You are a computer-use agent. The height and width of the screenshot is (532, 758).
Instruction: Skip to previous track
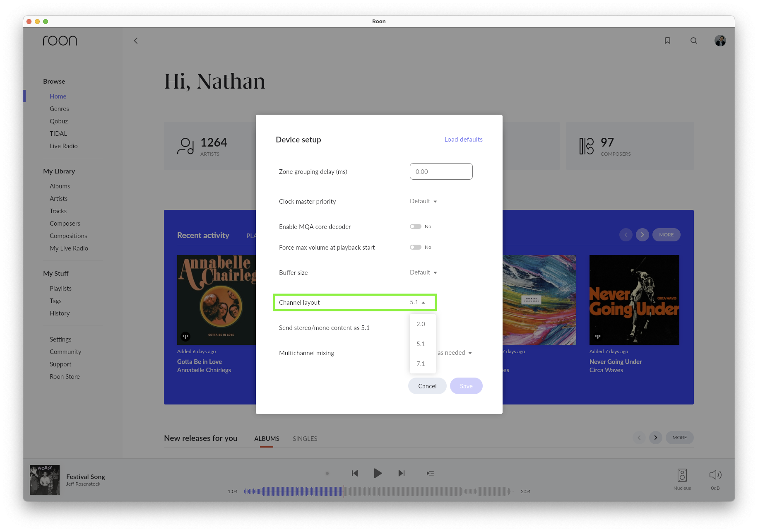click(x=355, y=473)
